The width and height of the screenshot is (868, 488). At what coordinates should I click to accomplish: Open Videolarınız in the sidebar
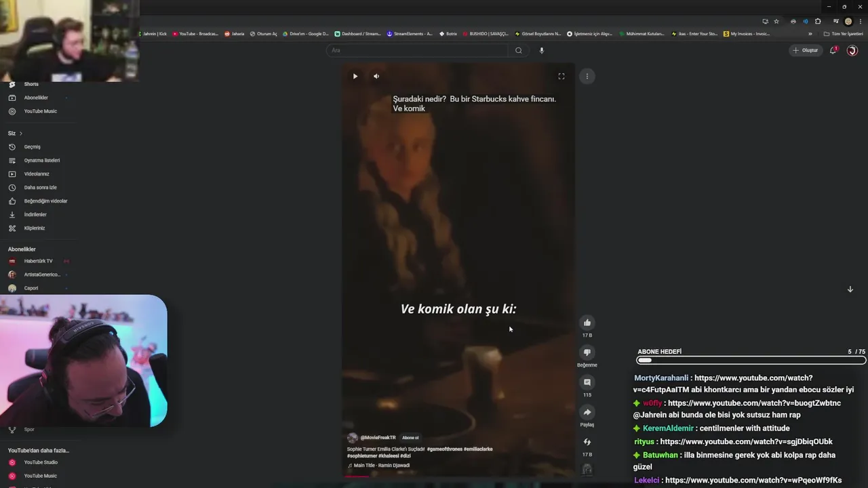[38, 174]
